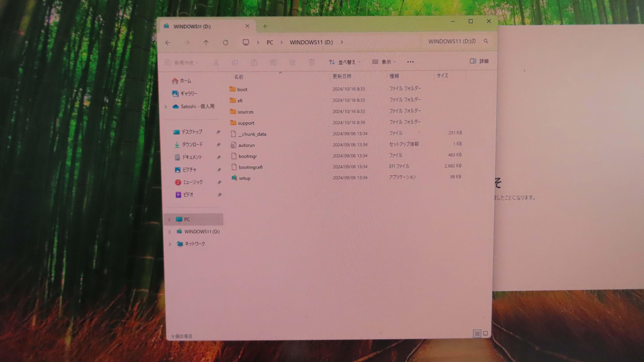Screen dimensions: 644x362
Task: Click セットアップ情報 type of autorun
Action: [404, 144]
